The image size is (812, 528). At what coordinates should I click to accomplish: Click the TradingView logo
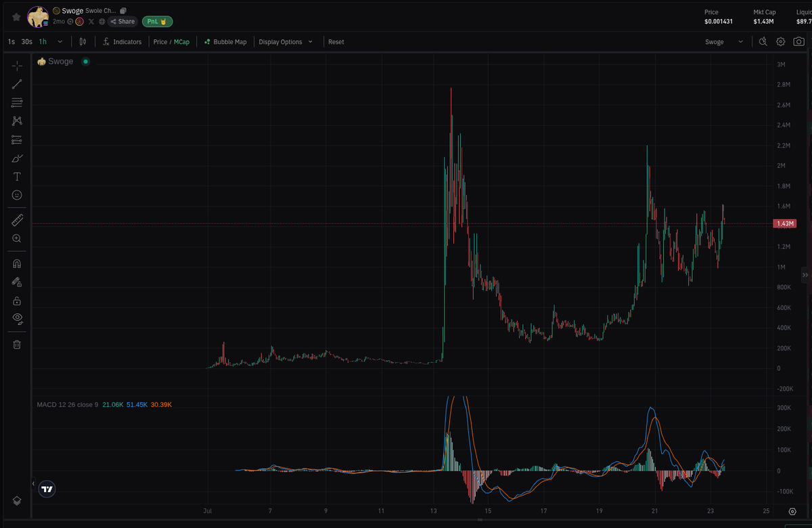point(47,489)
